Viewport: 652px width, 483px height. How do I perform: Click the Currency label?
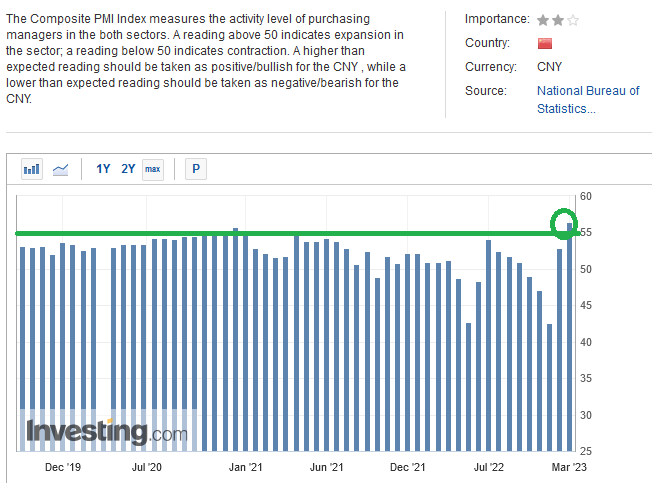pos(490,67)
